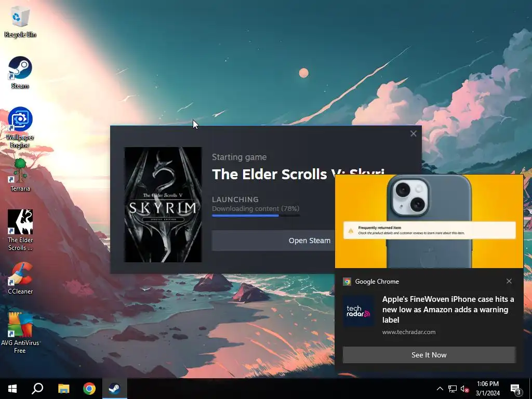Open the Action Center notifications icon
This screenshot has height=399, width=532.
pyautogui.click(x=516, y=389)
